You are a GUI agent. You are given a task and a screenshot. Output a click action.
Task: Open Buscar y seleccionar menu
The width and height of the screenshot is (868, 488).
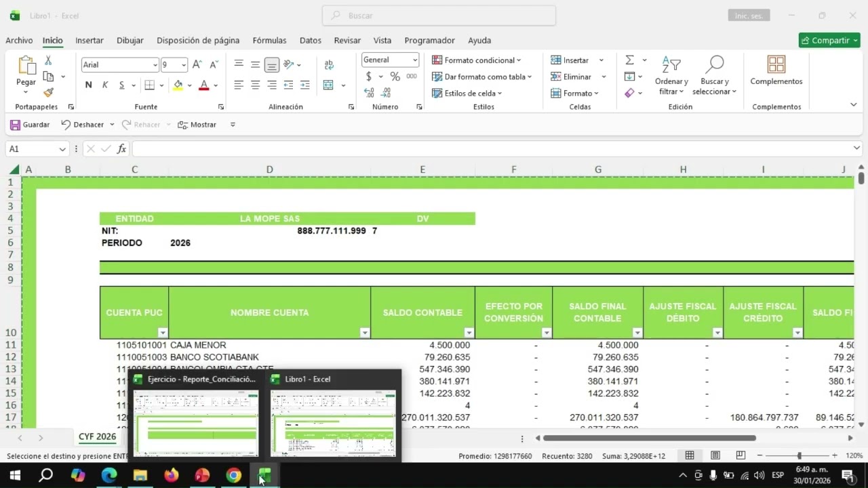click(x=715, y=76)
